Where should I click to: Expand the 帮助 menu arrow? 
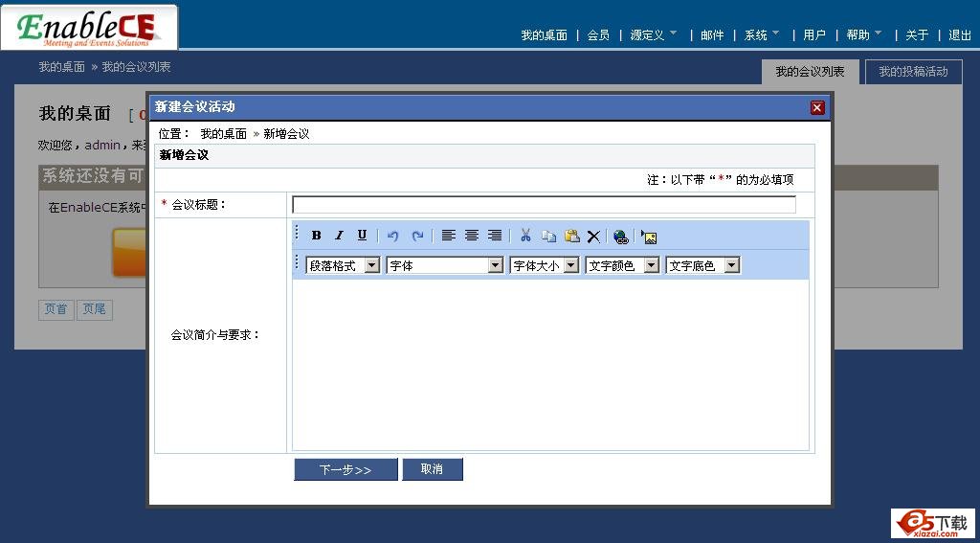pos(879,34)
